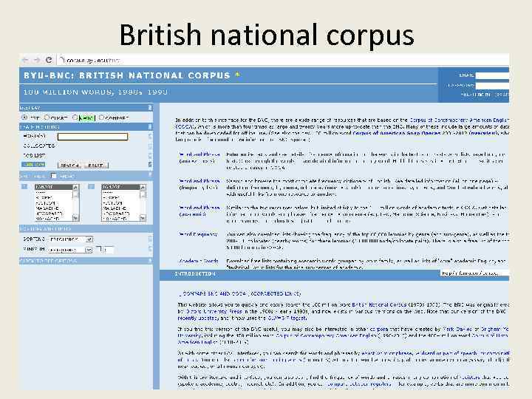Open the help icon on the SECTIONS header
The image size is (532, 399).
[150, 174]
